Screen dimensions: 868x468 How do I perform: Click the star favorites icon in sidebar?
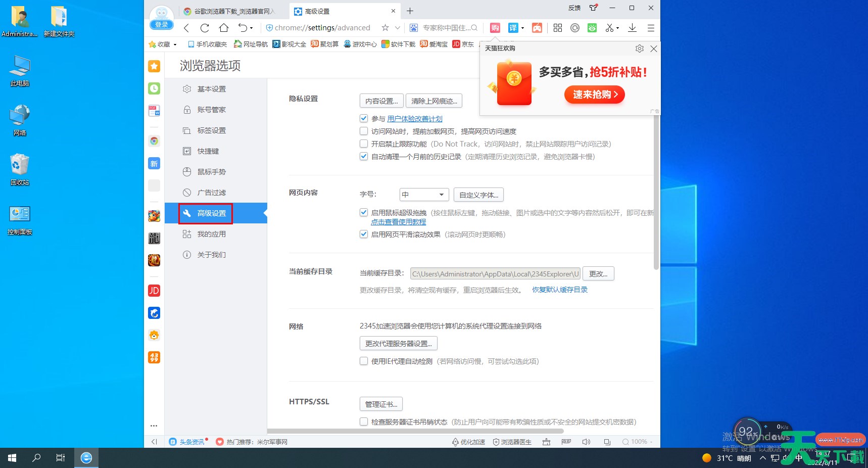coord(154,66)
